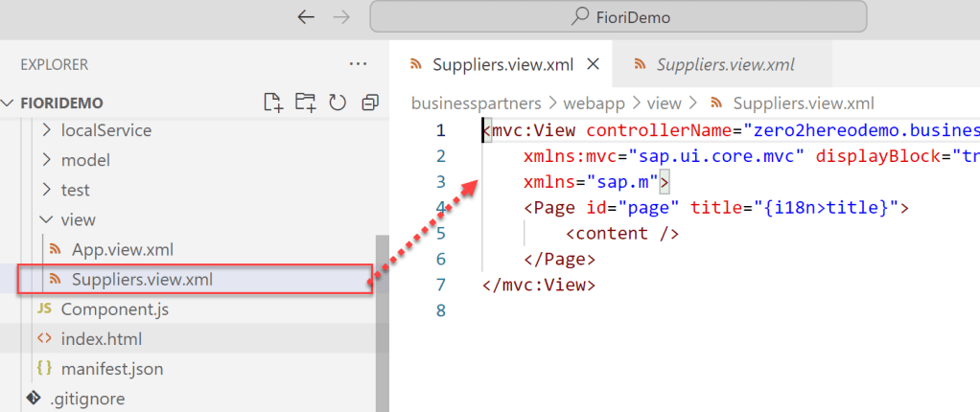Image resolution: width=980 pixels, height=412 pixels.
Task: Go back using the left arrow
Action: point(306,16)
